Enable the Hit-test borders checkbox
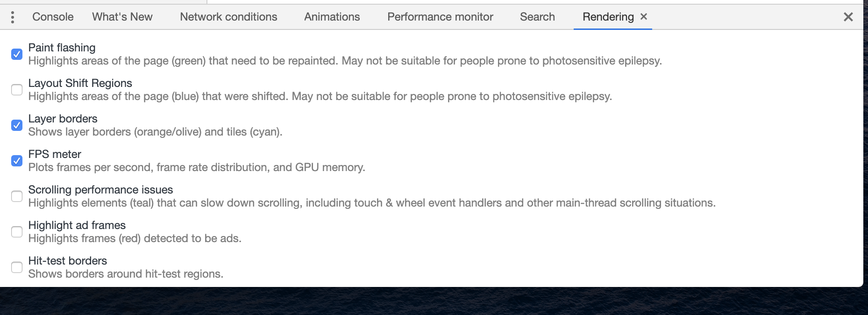The height and width of the screenshot is (315, 868). pyautogui.click(x=17, y=267)
